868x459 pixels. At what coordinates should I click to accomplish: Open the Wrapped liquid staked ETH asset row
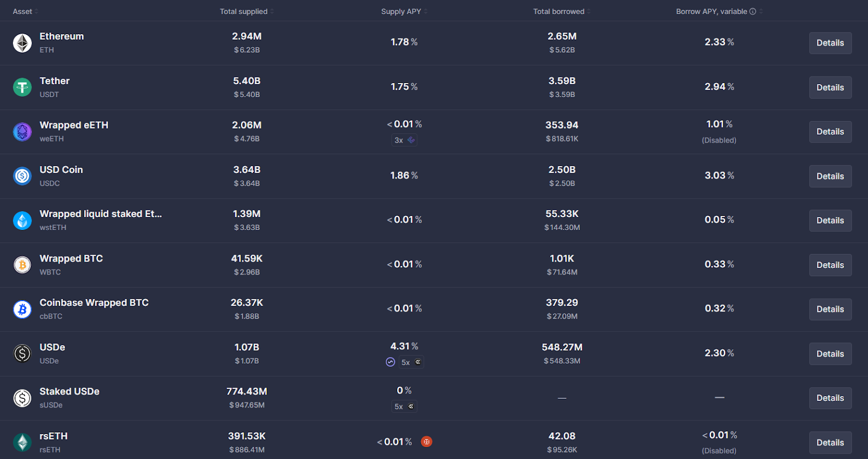pos(100,214)
